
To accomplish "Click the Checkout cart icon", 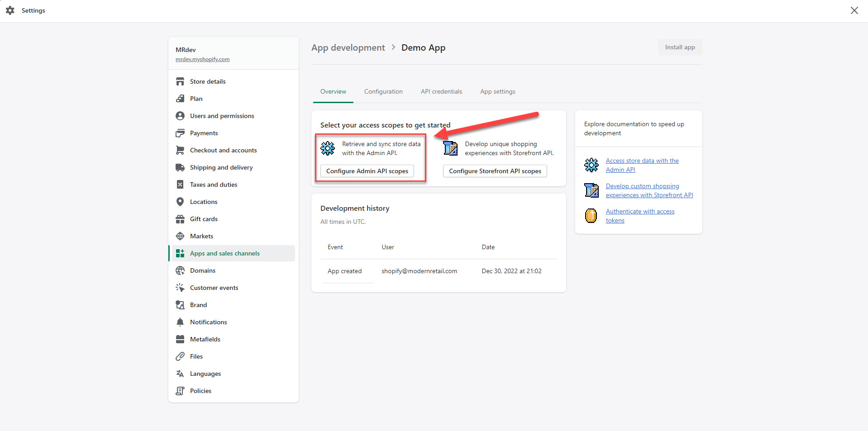I will tap(180, 150).
